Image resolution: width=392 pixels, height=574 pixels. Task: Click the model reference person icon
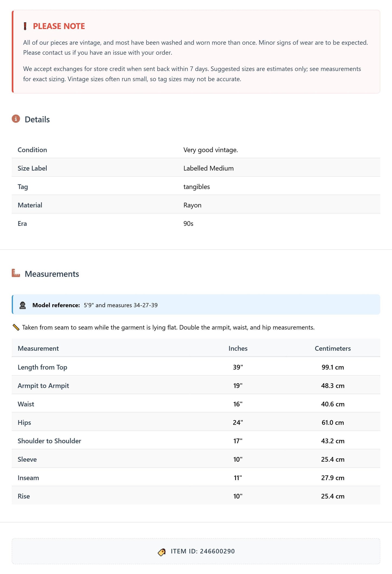(x=23, y=305)
